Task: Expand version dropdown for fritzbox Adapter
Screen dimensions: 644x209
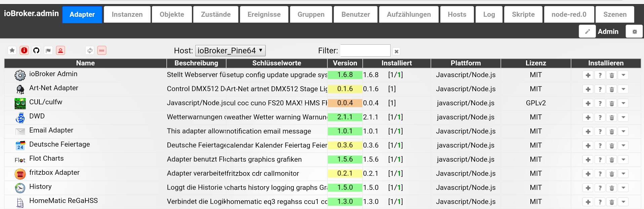Action: pyautogui.click(x=623, y=174)
